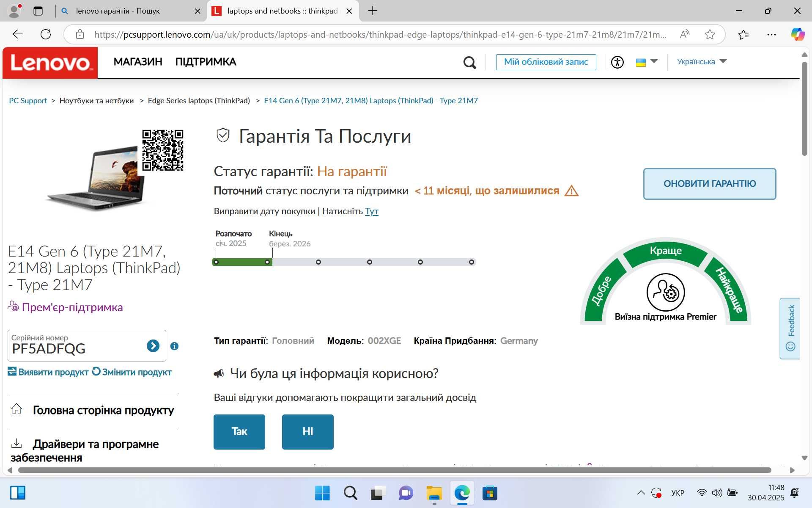The height and width of the screenshot is (508, 812).
Task: Open the favorites list icon
Action: click(743, 34)
